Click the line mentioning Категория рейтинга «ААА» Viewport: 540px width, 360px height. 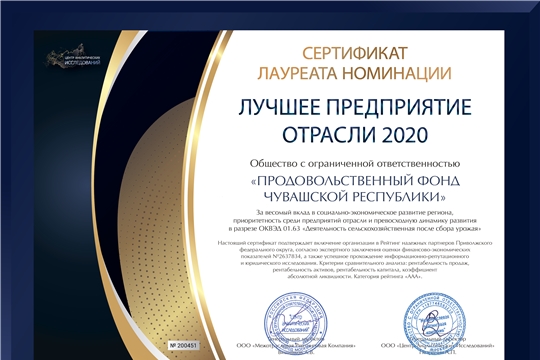pos(355,276)
